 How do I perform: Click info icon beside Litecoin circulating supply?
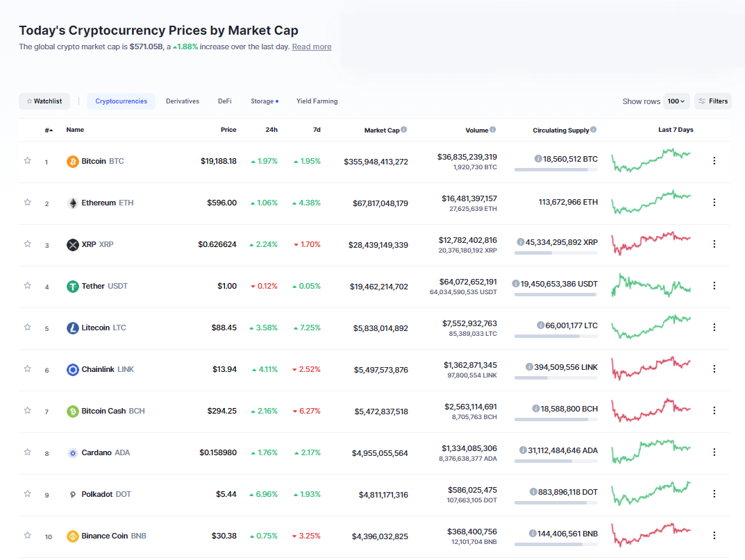pyautogui.click(x=541, y=325)
